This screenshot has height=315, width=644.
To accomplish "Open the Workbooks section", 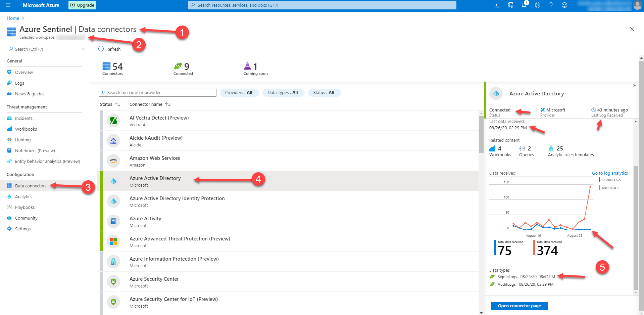I will 26,129.
